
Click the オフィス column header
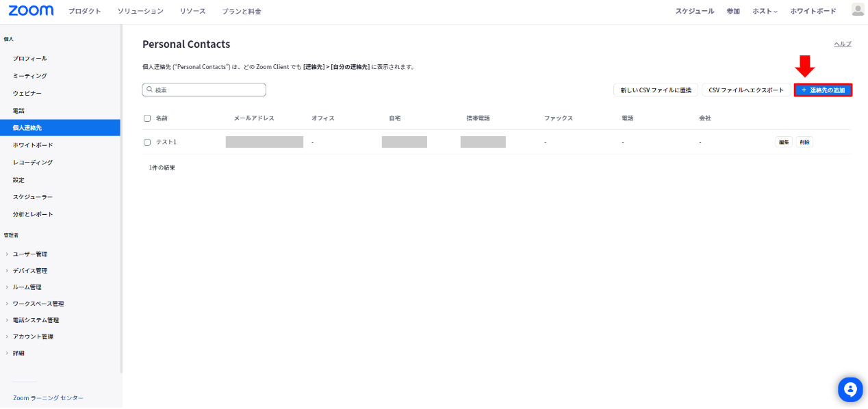click(323, 118)
